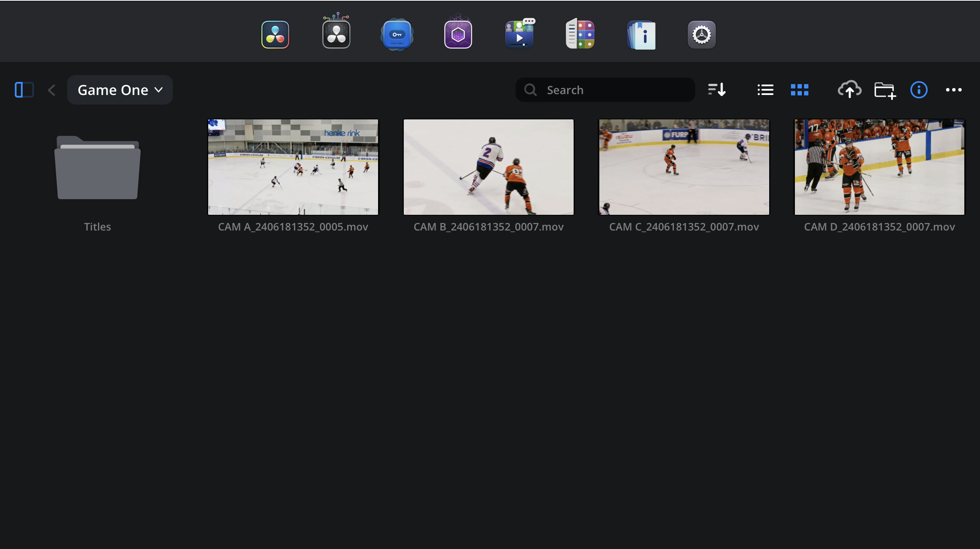The image size is (980, 549).
Task: Switch to list view
Action: (765, 90)
